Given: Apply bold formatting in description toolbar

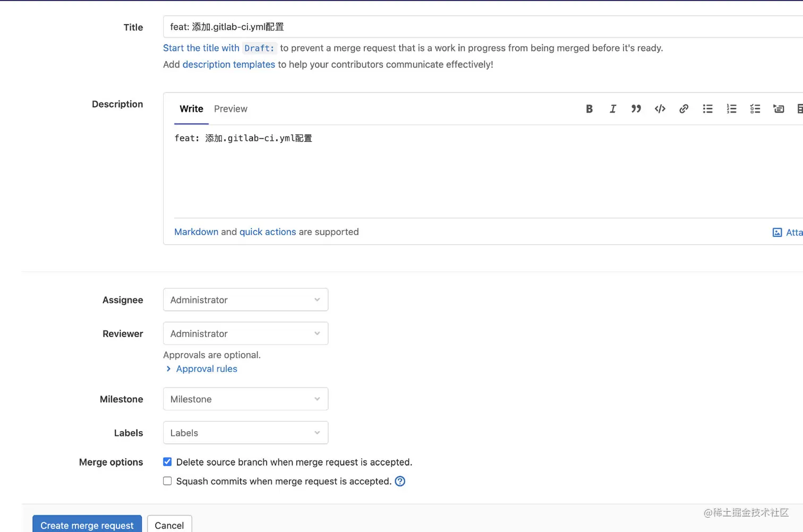Looking at the screenshot, I should coord(589,109).
